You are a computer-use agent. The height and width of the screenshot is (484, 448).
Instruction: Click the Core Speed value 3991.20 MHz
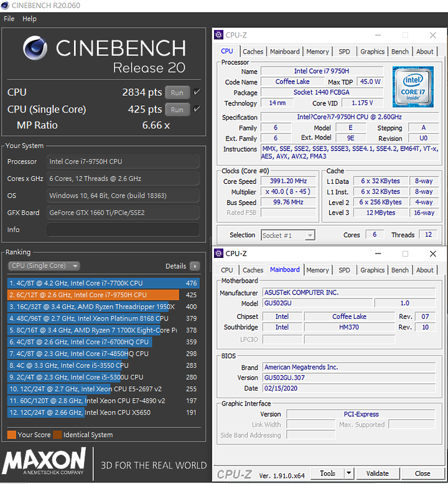click(288, 181)
